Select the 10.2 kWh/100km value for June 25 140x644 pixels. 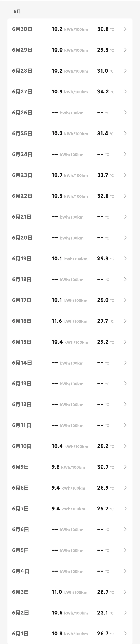pos(70,133)
